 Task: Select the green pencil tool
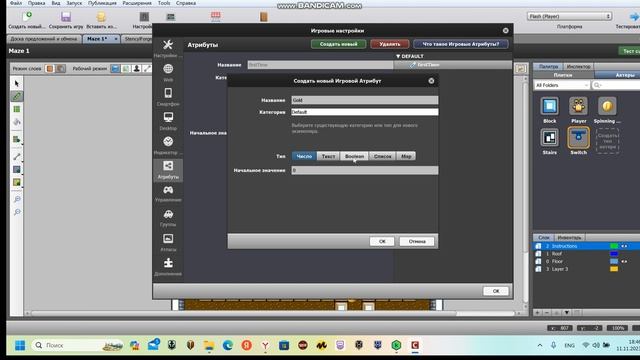coord(17,96)
